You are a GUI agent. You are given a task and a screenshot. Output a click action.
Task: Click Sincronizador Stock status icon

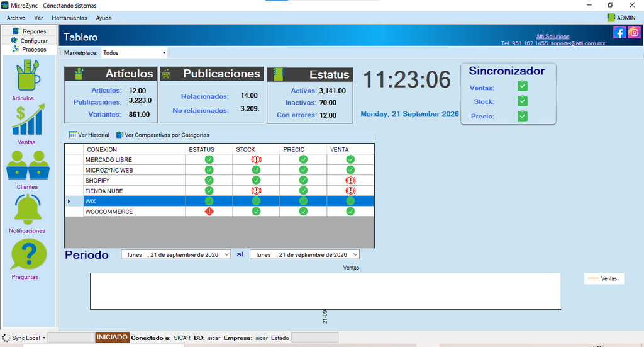523,101
